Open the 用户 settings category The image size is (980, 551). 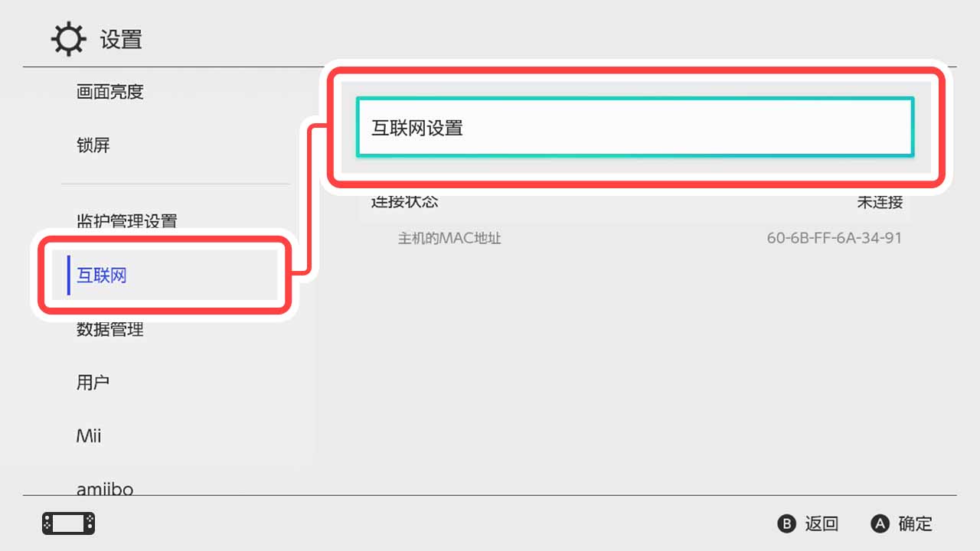(93, 383)
